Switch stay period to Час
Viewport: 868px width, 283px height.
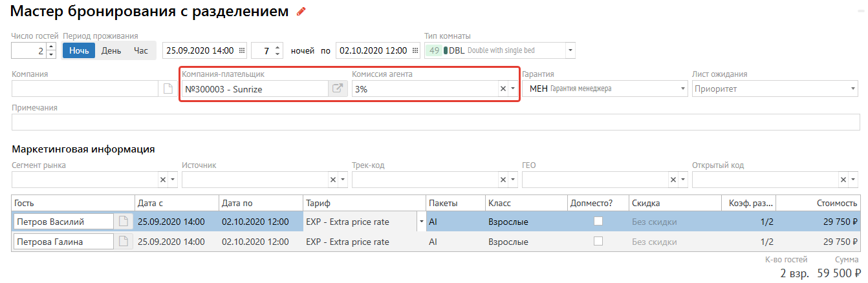point(141,50)
